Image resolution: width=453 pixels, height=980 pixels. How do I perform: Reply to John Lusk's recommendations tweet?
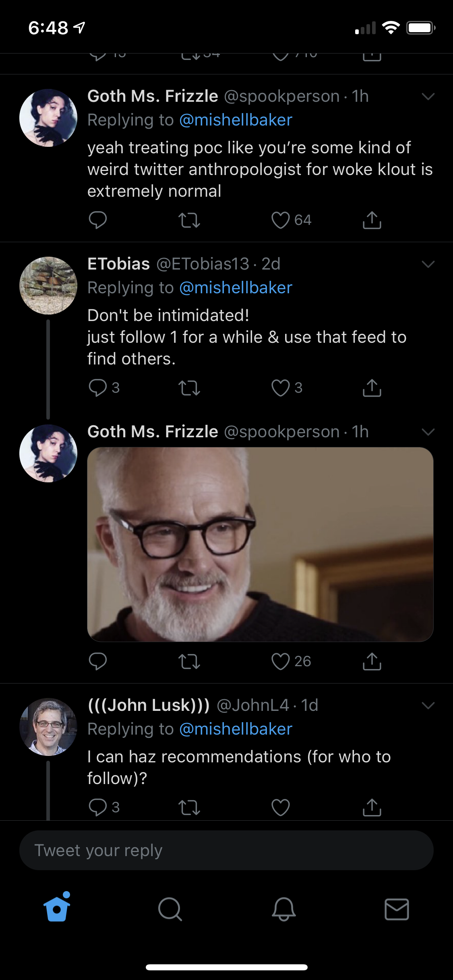(x=98, y=807)
